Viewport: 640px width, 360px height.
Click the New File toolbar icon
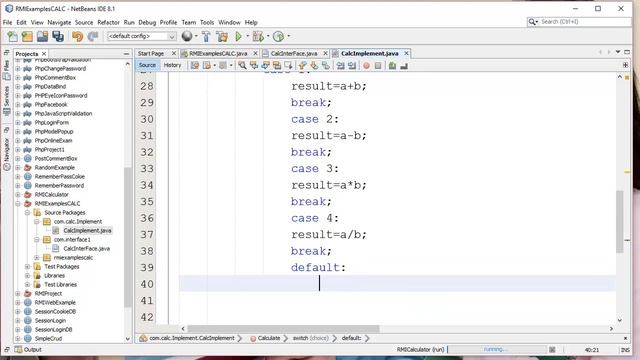pos(12,36)
